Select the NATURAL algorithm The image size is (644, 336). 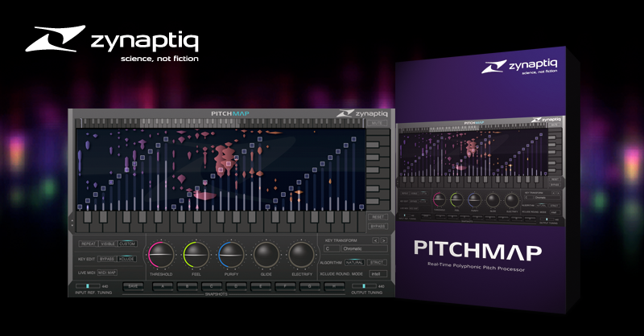pyautogui.click(x=354, y=262)
